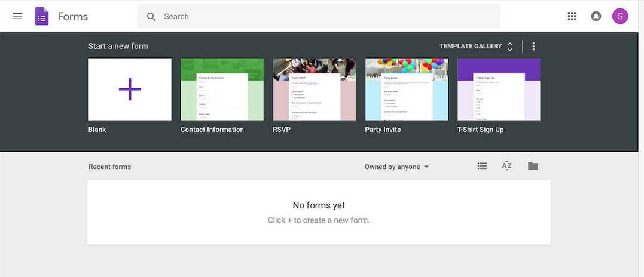Click the Blank label under the plus thumbnail
Viewport: 644px width, 277px height.
pyautogui.click(x=97, y=130)
